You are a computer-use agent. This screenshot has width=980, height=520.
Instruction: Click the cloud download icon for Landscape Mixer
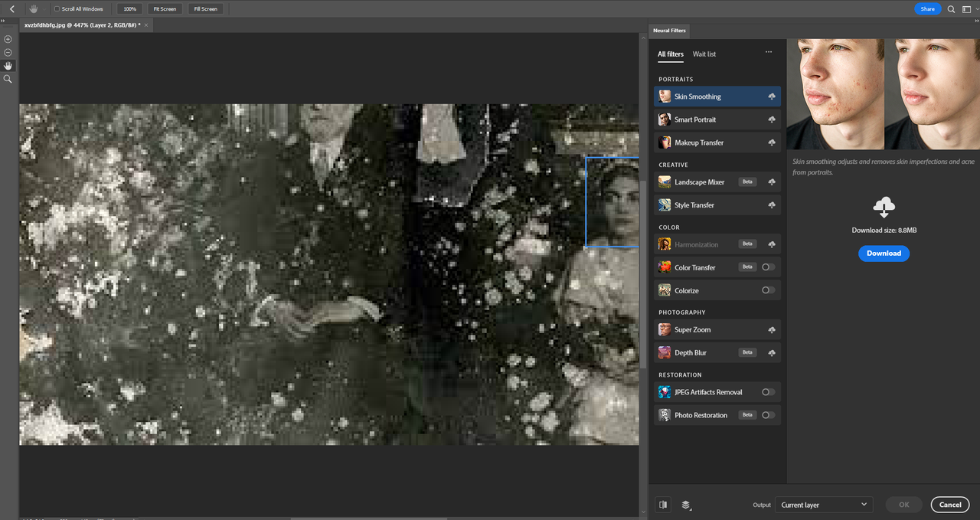tap(772, 182)
